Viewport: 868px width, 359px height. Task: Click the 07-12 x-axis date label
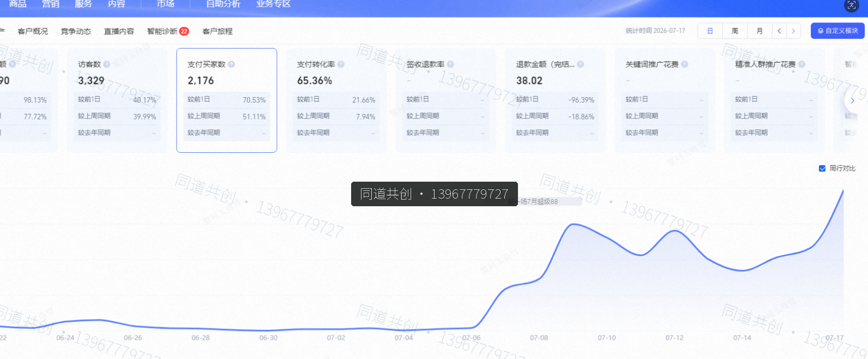674,338
